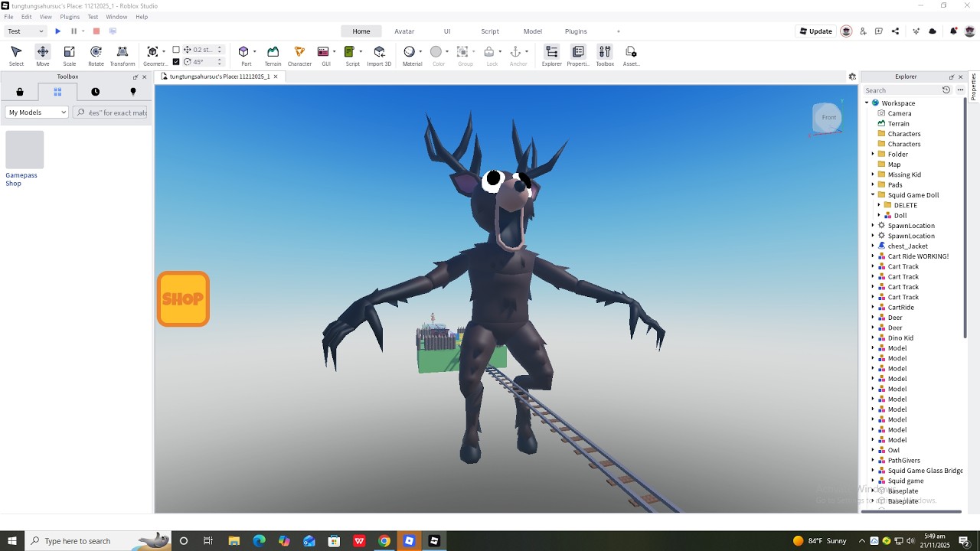Click the Select arrow tool

(x=16, y=55)
